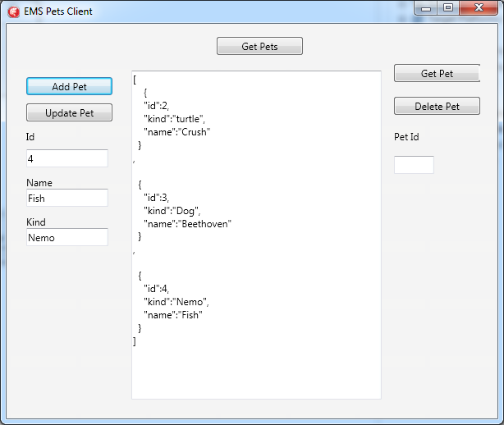This screenshot has height=425, width=504.
Task: Click the turtle kind line in results
Action: click(174, 119)
